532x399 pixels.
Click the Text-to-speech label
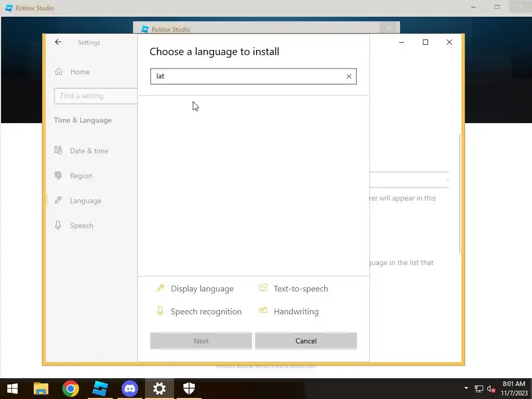pos(301,289)
